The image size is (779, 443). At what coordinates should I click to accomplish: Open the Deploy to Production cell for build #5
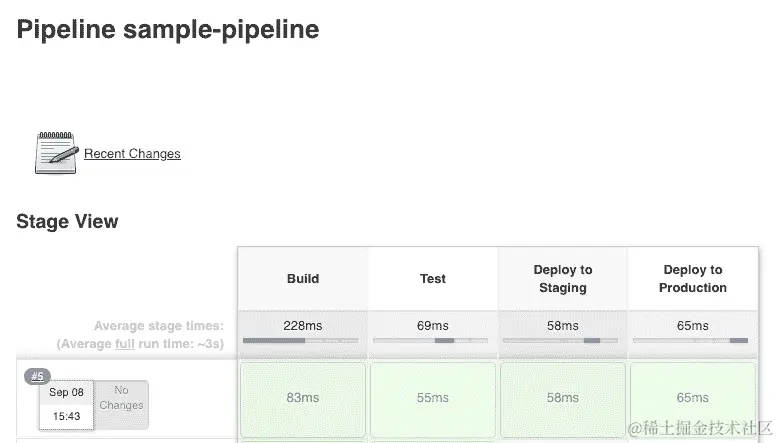(x=693, y=398)
